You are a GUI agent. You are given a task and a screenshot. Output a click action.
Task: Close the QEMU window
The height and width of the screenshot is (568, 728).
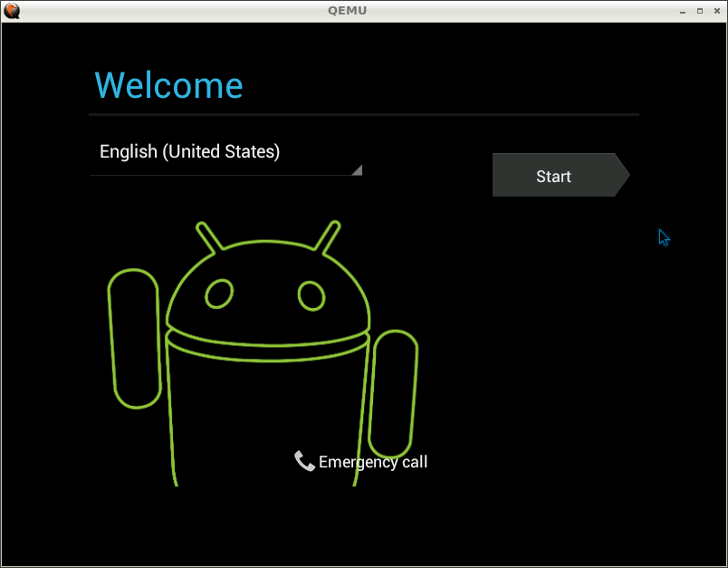click(x=717, y=11)
